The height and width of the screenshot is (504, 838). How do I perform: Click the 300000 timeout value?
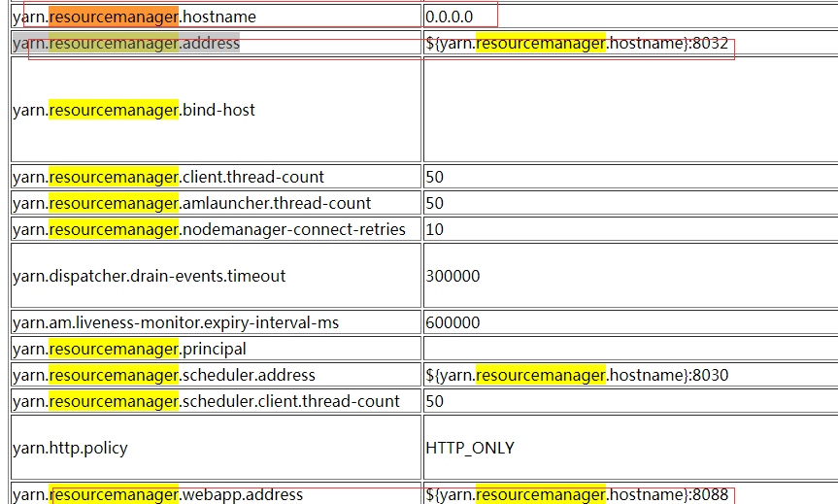click(453, 276)
